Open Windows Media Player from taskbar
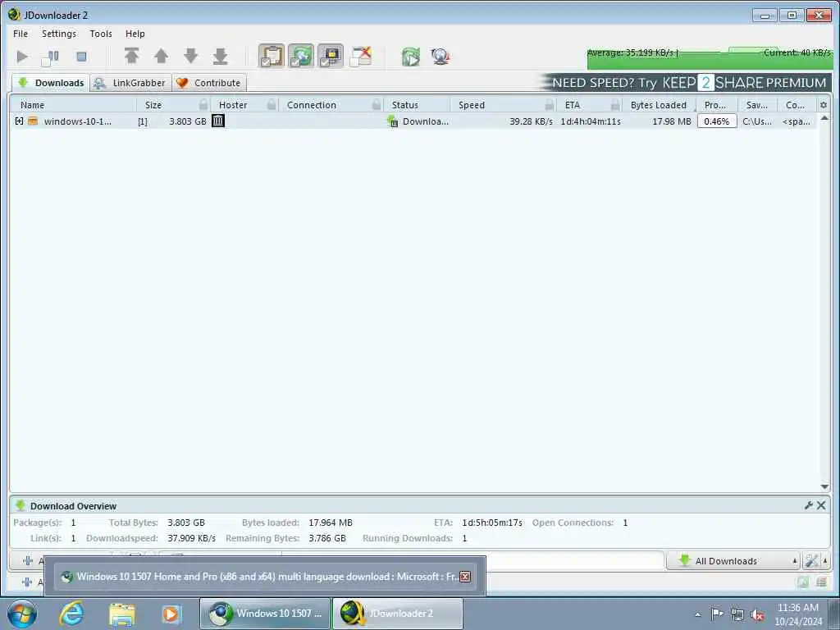The width and height of the screenshot is (840, 630). coord(171,614)
